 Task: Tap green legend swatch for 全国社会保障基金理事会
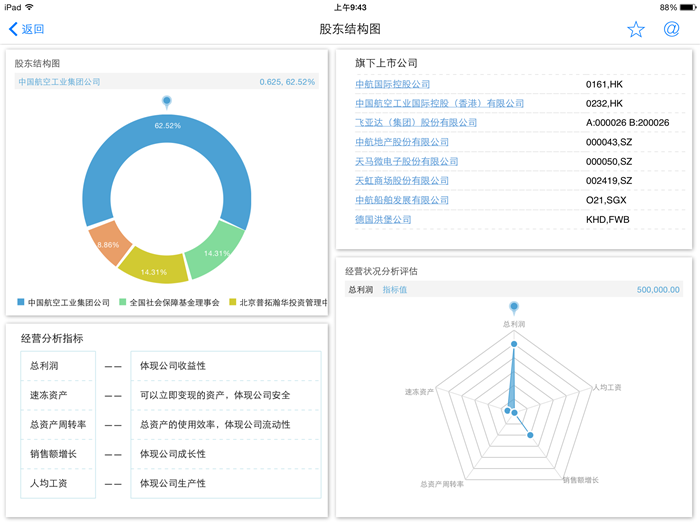(122, 302)
